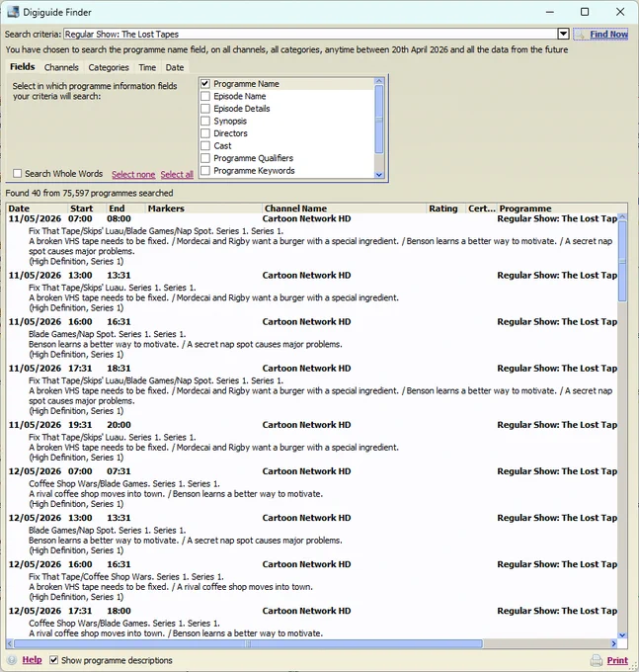Image resolution: width=639 pixels, height=672 pixels.
Task: Click horizontal scrollbar right arrow
Action: [613, 643]
